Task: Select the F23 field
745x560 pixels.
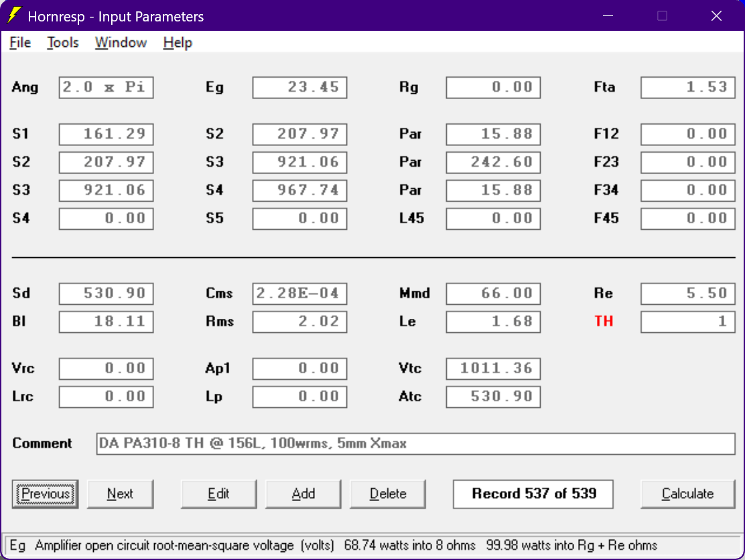Action: coord(688,163)
